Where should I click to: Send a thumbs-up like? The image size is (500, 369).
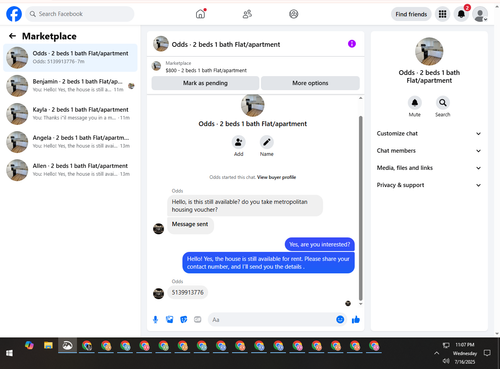356,320
